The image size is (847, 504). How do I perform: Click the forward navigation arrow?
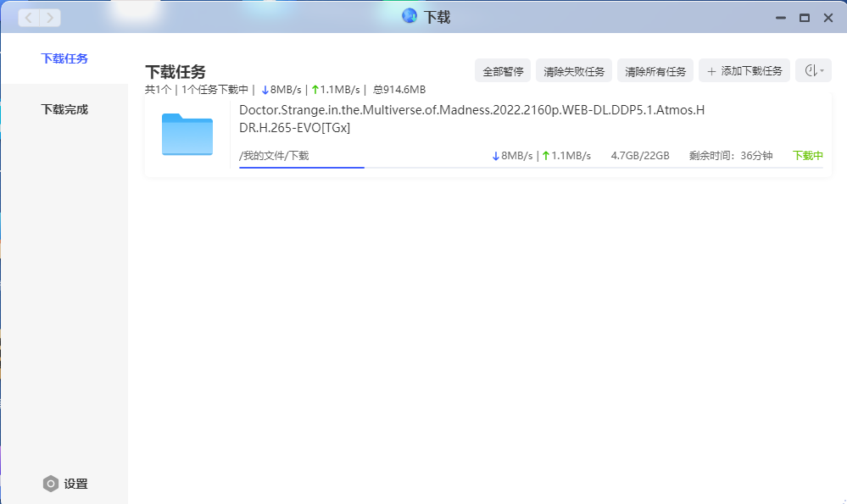(50, 18)
